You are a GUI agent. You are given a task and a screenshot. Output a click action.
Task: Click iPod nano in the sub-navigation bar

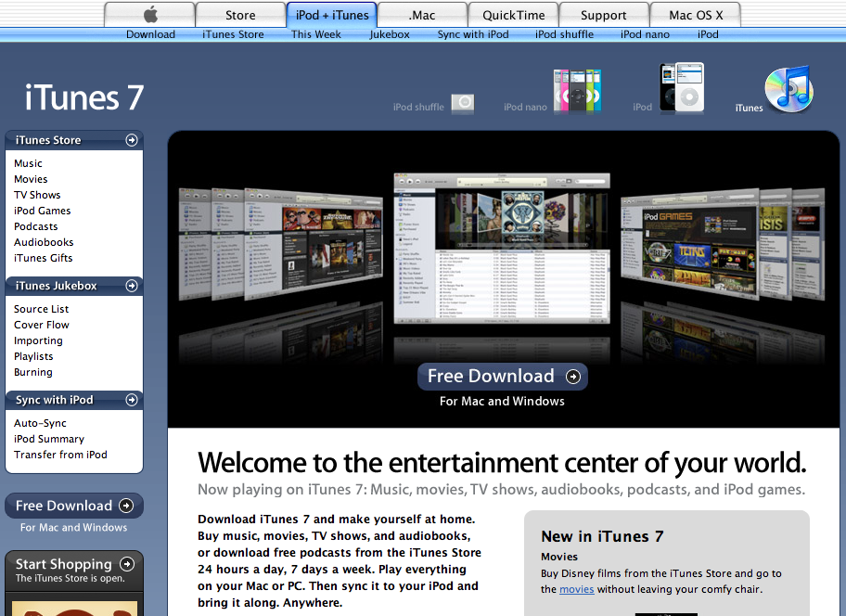tap(645, 34)
